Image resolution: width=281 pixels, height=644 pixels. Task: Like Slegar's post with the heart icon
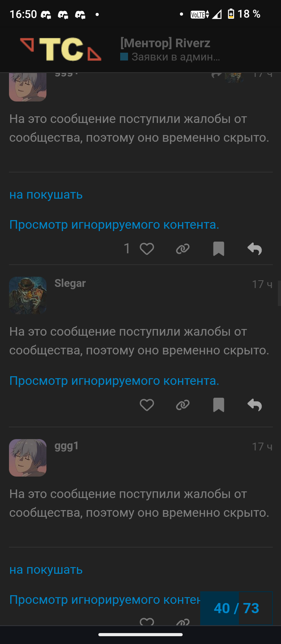pyautogui.click(x=147, y=405)
